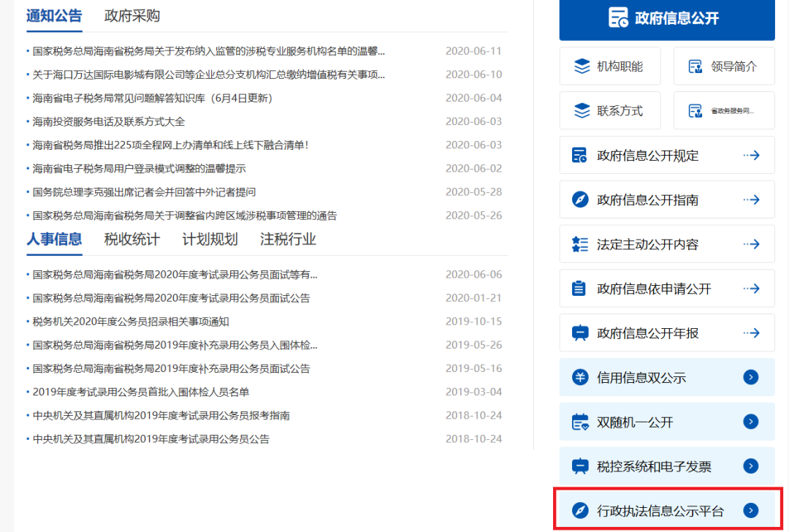789x532 pixels.
Task: Click the chevron circle on 税控系统和电子发票
Action: pyautogui.click(x=751, y=466)
